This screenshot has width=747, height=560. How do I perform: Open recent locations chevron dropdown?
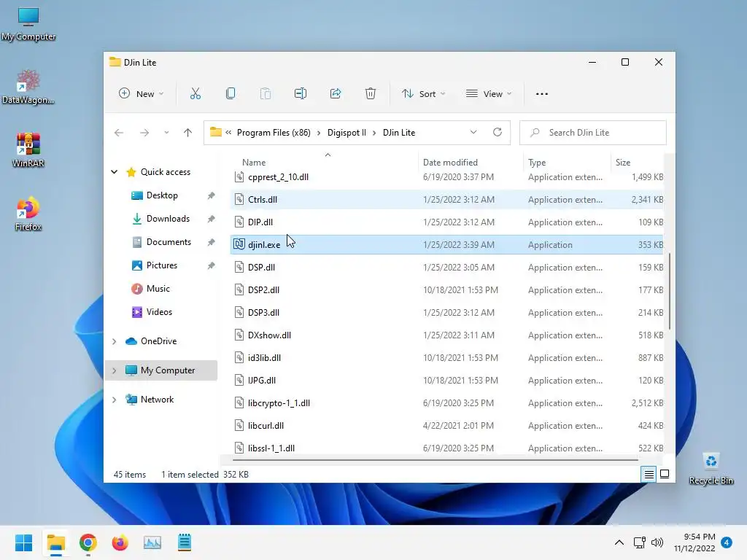click(x=166, y=133)
